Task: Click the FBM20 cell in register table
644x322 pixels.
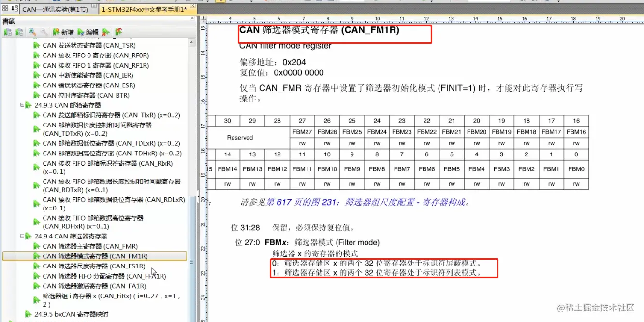Action: click(477, 132)
